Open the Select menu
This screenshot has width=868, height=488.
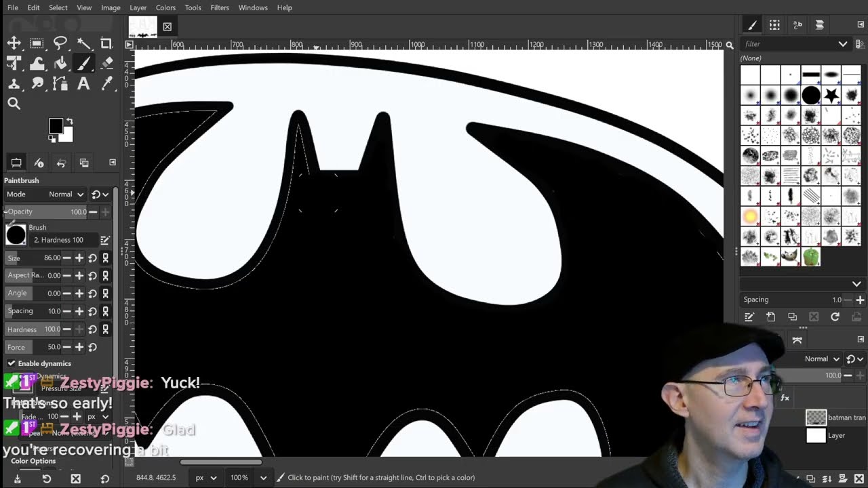(58, 7)
